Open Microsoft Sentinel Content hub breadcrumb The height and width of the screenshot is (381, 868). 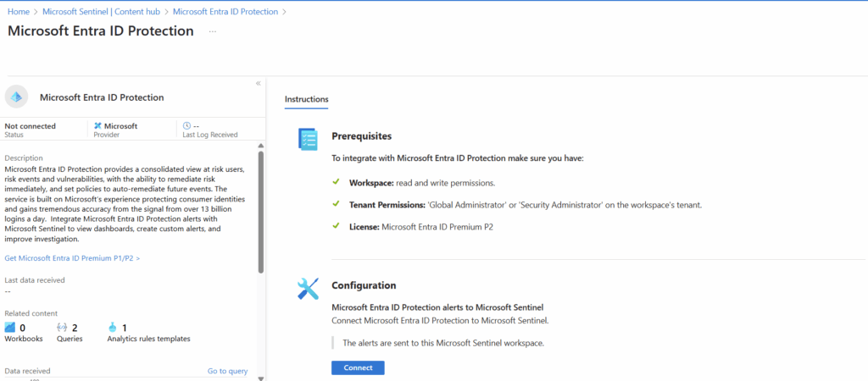tap(101, 12)
